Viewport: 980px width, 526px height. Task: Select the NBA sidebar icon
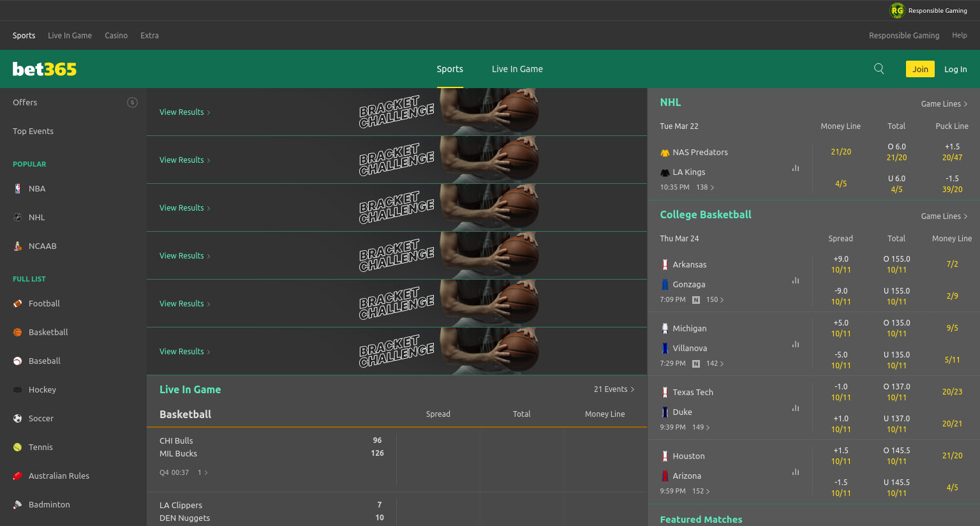pyautogui.click(x=18, y=188)
